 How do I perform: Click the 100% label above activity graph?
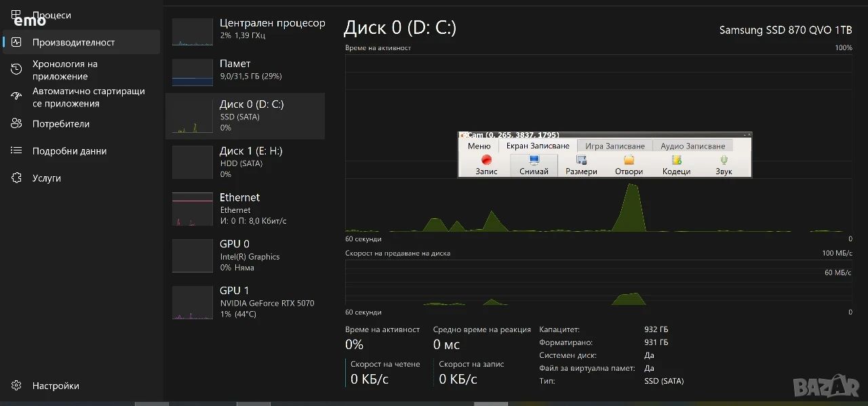point(844,48)
